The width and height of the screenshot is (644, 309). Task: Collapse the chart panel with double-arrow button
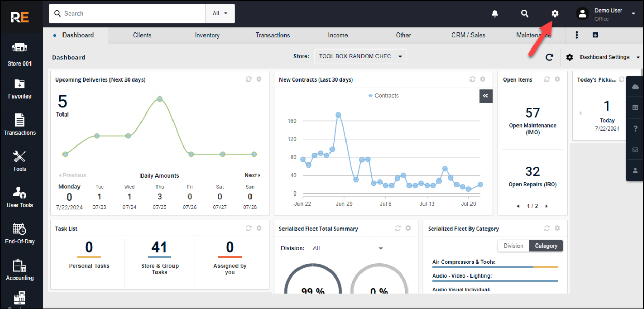pyautogui.click(x=485, y=96)
